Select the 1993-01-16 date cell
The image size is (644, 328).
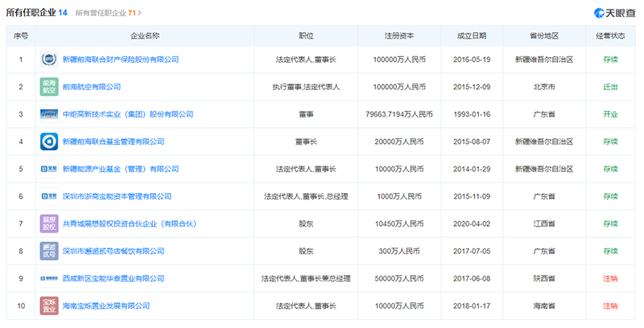[x=472, y=114]
